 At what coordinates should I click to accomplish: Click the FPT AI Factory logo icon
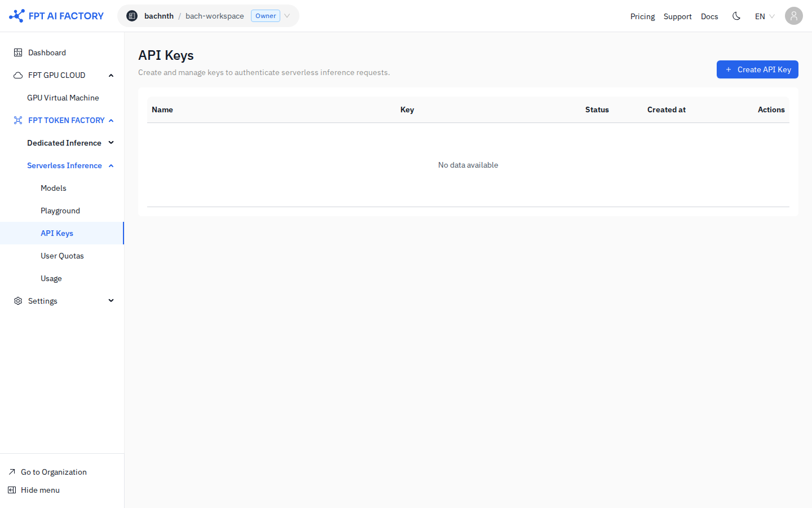(x=17, y=16)
